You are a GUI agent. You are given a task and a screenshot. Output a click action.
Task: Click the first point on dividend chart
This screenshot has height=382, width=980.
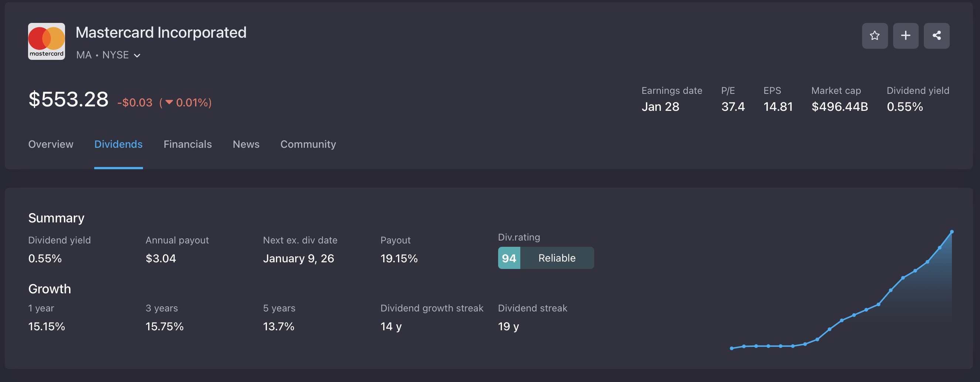click(732, 348)
